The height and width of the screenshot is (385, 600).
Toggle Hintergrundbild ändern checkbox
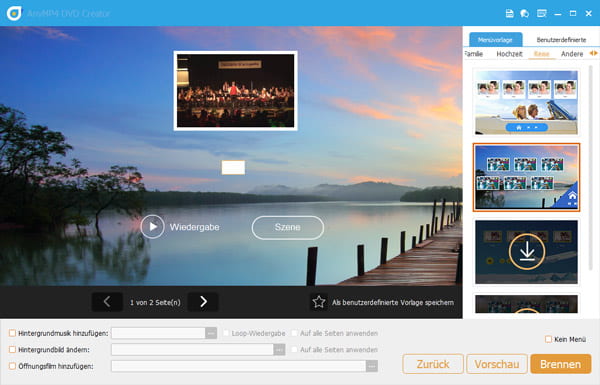(x=12, y=349)
